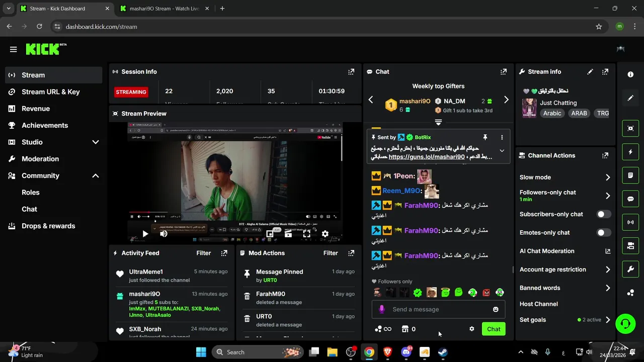The height and width of the screenshot is (362, 644).
Task: Click the wrench icon in right sidebar
Action: 630,269
